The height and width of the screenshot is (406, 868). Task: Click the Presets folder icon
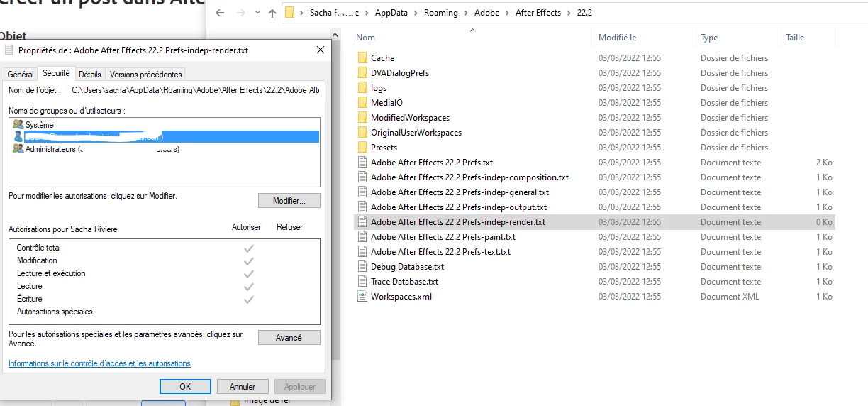click(362, 147)
